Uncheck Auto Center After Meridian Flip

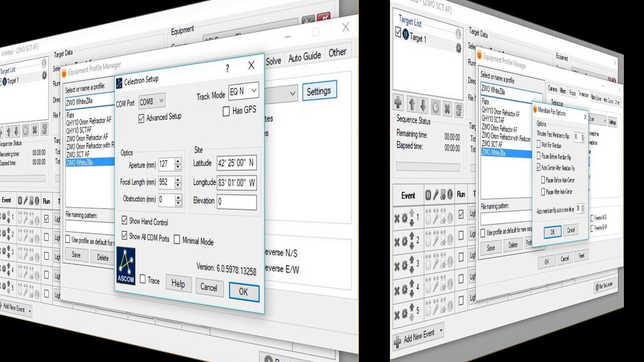tap(539, 167)
